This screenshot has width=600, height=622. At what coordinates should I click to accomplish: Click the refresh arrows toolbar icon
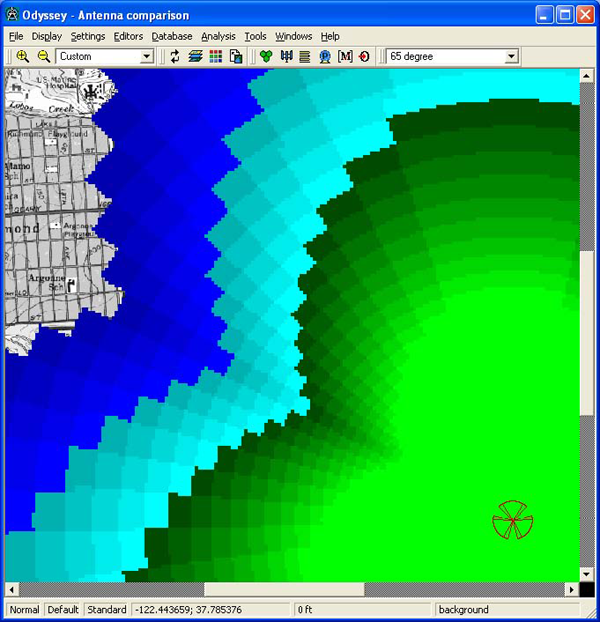coord(175,57)
